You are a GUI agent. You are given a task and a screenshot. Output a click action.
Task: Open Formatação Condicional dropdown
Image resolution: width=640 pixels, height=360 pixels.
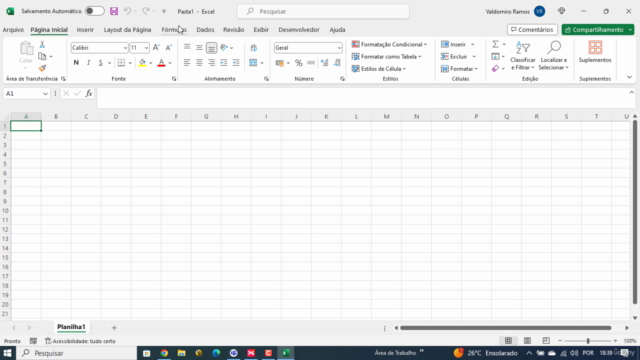389,44
